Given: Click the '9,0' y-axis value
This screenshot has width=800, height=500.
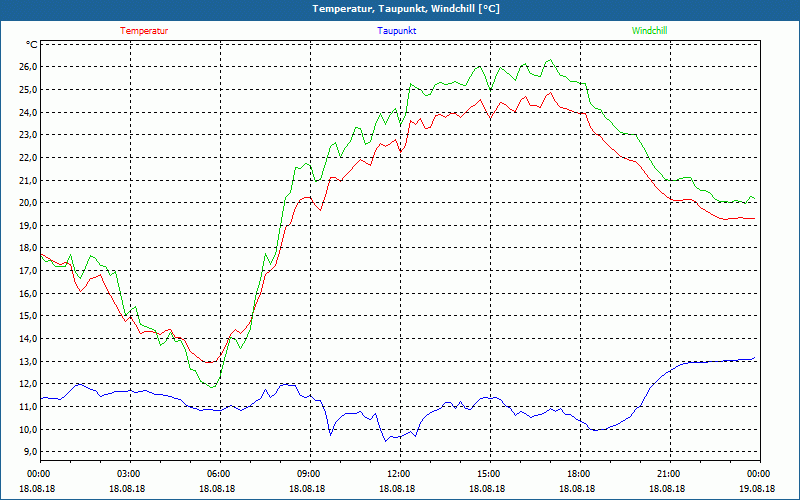Looking at the screenshot, I should (31, 452).
